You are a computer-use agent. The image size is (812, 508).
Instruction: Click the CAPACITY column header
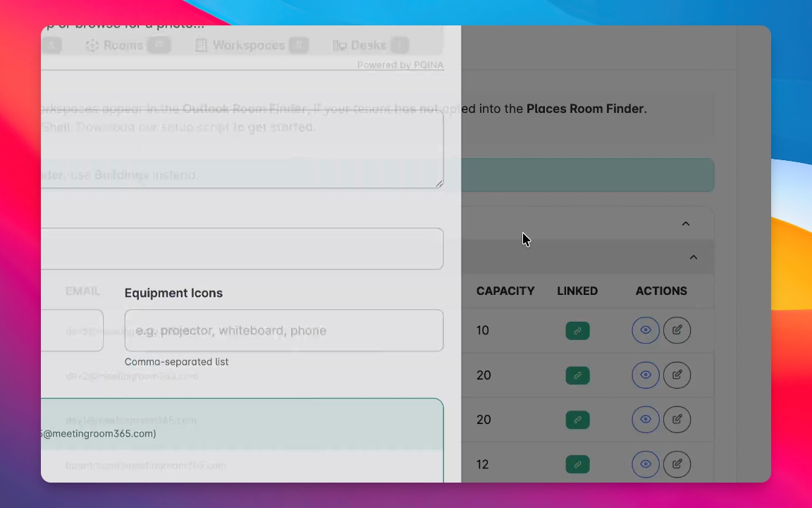505,291
